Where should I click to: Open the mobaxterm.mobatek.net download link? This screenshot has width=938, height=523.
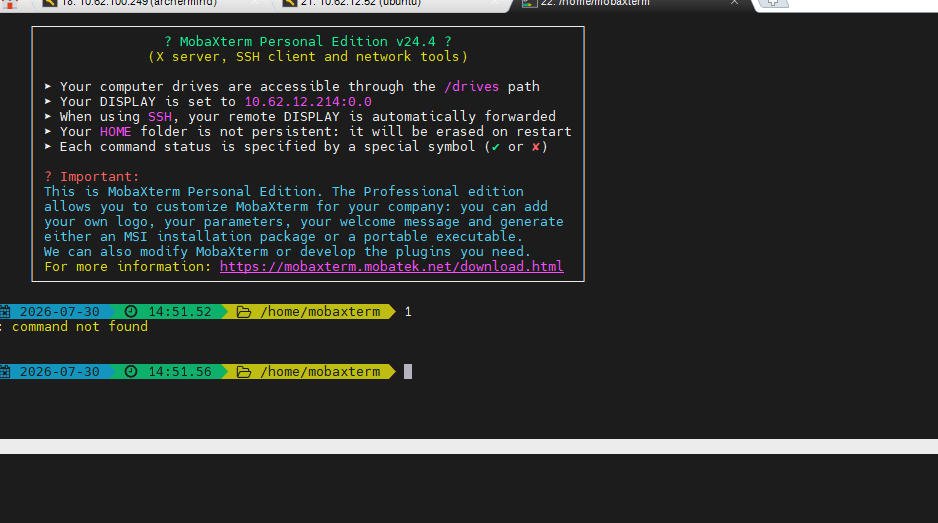[x=391, y=266]
